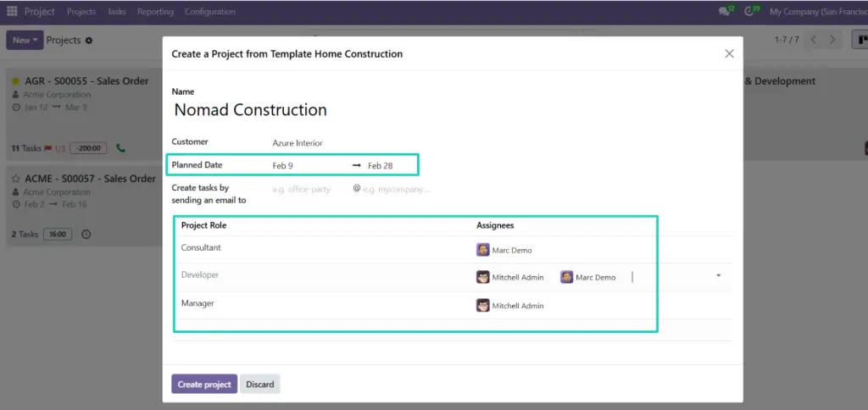
Task: Click the Mitchell Admin name tag in Manager row
Action: pos(518,306)
